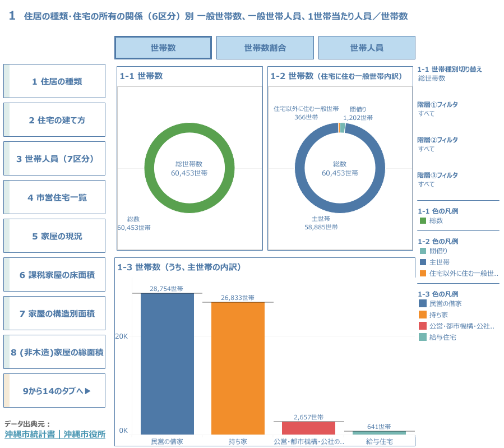Navigate to 9から14のタブへ button

point(54,391)
